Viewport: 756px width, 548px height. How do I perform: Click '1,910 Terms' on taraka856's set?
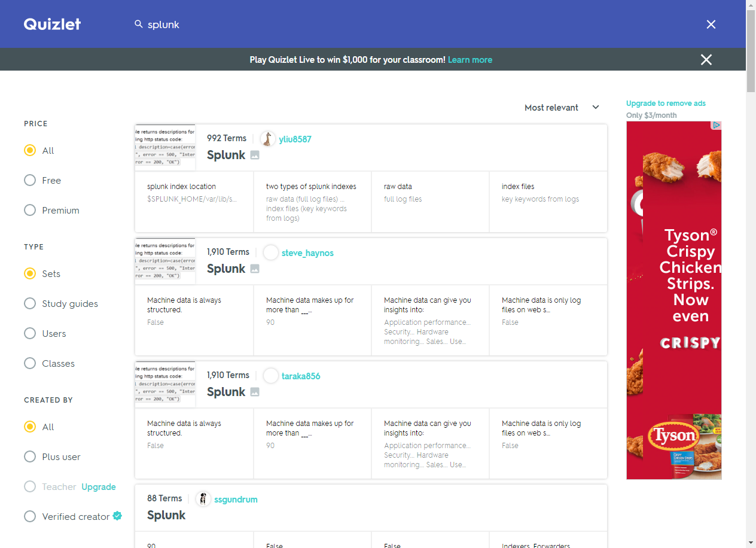click(228, 375)
